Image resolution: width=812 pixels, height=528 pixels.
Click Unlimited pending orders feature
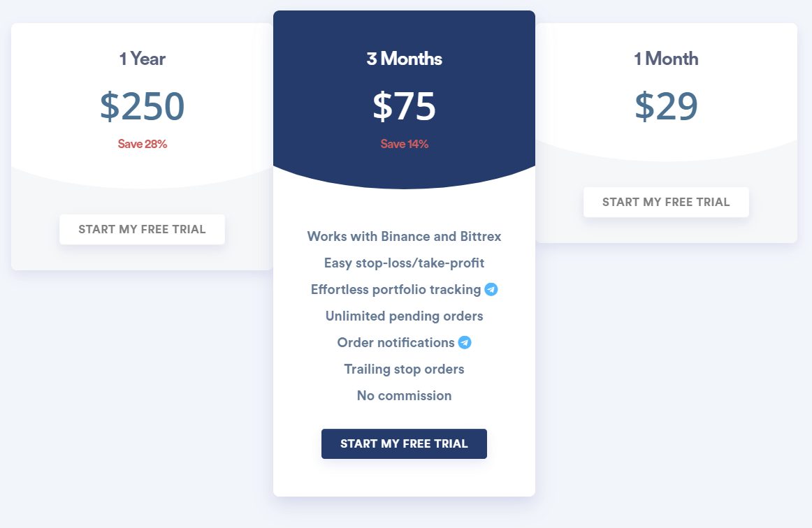405,316
